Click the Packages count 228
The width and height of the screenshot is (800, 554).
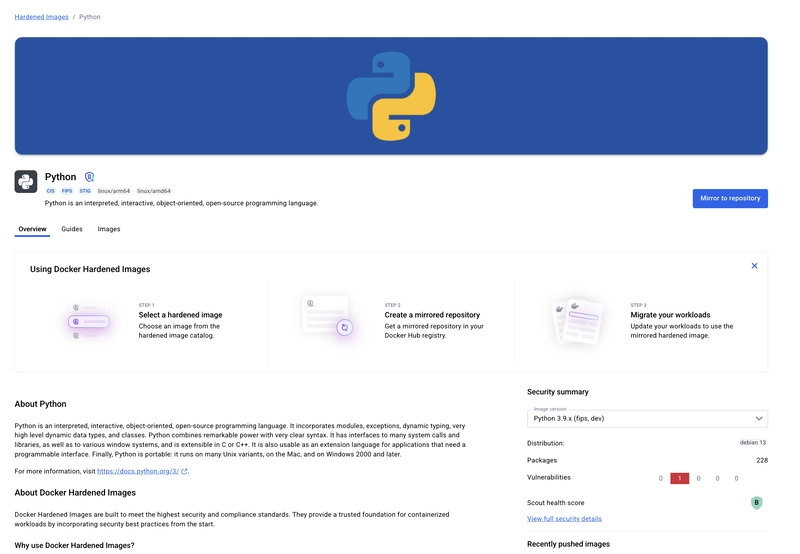tap(762, 460)
